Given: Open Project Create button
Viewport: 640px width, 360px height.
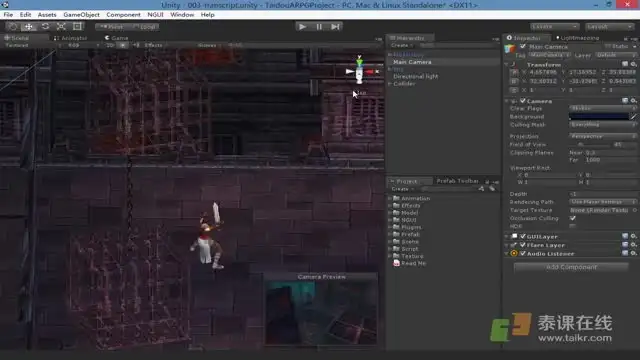Looking at the screenshot, I should point(402,189).
